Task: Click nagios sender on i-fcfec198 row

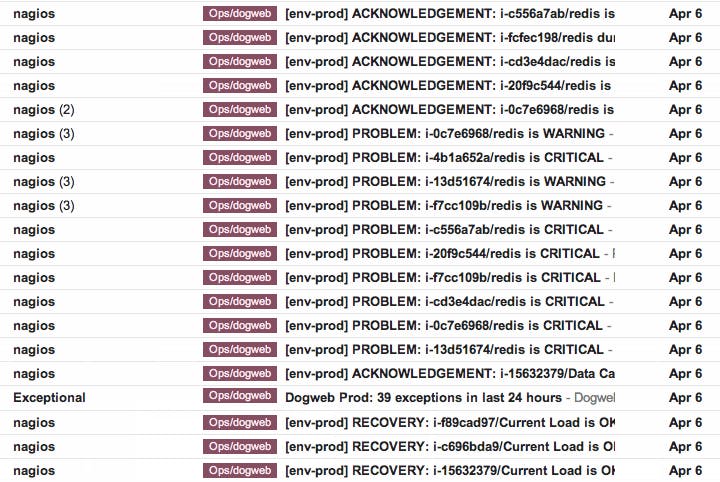Action: tap(34, 38)
